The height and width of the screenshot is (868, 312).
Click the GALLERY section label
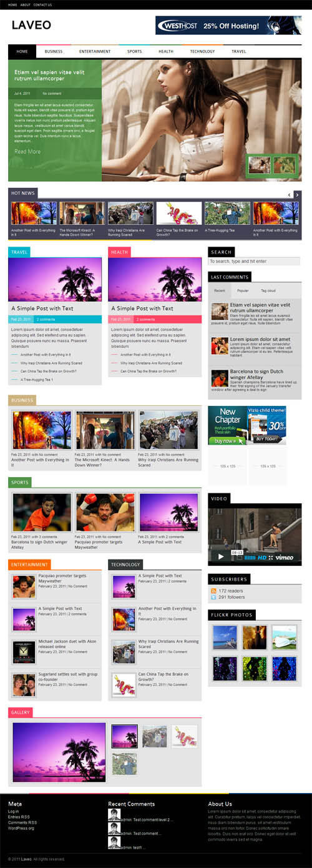(21, 713)
